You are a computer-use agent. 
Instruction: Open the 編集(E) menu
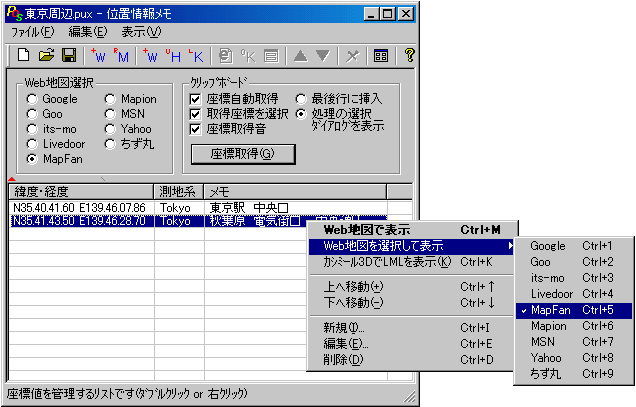[88, 32]
